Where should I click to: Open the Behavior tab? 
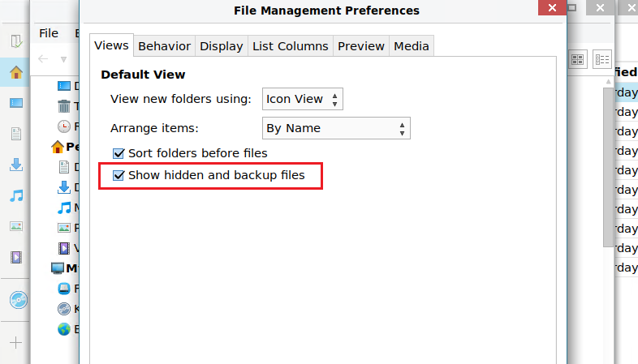pos(164,46)
